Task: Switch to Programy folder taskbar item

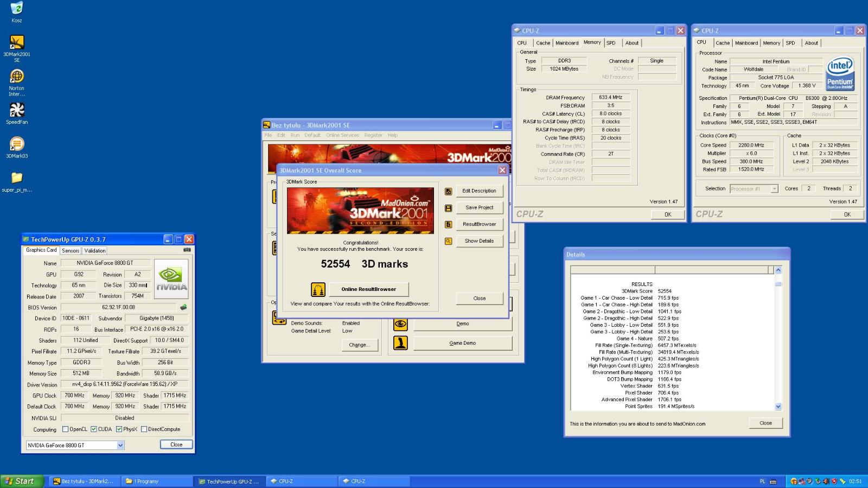Action: point(158,481)
